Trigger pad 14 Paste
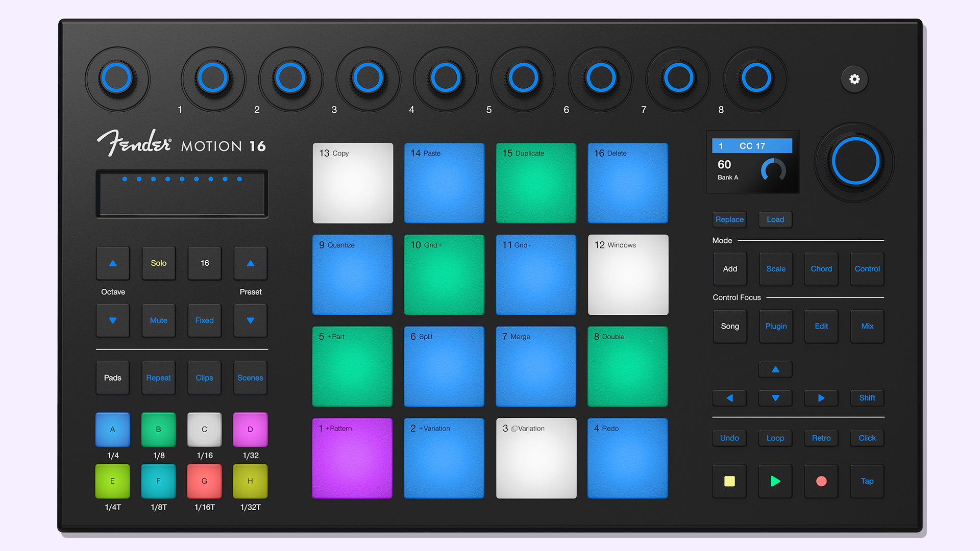The height and width of the screenshot is (551, 980). pos(444,183)
